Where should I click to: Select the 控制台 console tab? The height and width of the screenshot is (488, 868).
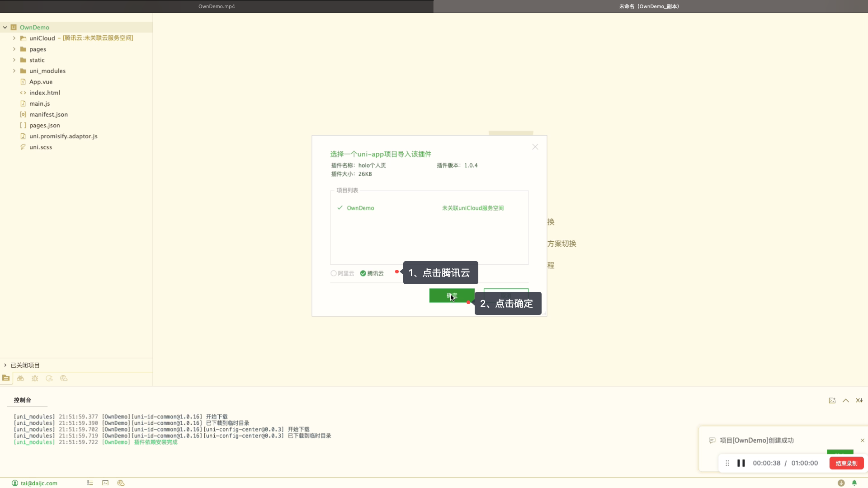pos(22,400)
